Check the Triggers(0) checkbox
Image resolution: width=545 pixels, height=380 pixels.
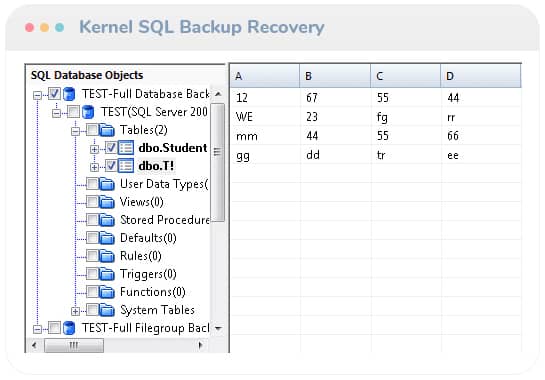pos(92,274)
